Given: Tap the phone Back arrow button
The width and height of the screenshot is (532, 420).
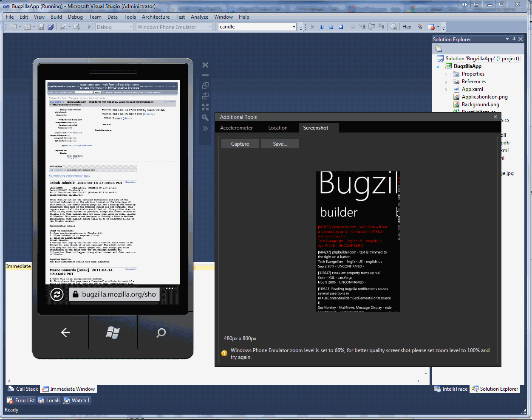Looking at the screenshot, I should (x=65, y=333).
